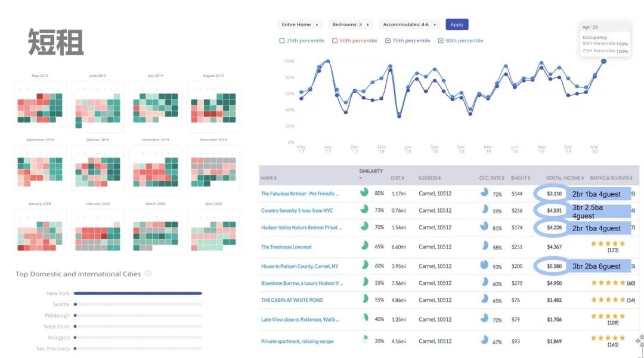Click the 65% occupancy pie in White Pond row
This screenshot has height=358, width=644.
(484, 298)
